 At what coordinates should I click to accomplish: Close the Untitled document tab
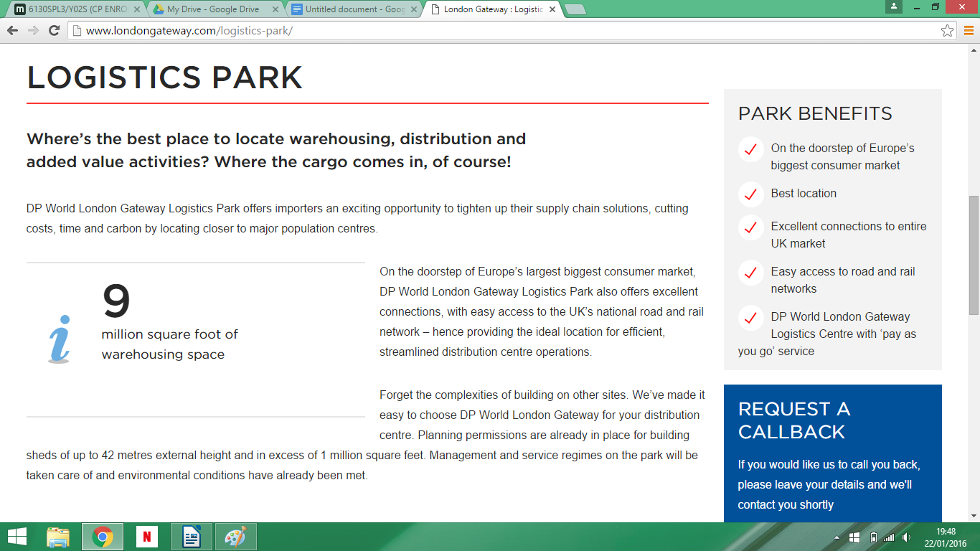(x=415, y=9)
